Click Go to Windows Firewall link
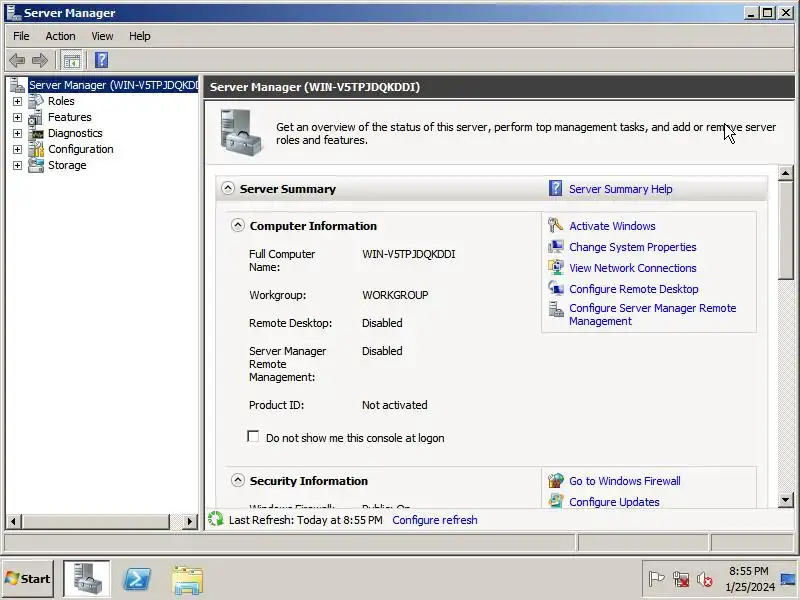The width and height of the screenshot is (800, 600). coord(624,481)
